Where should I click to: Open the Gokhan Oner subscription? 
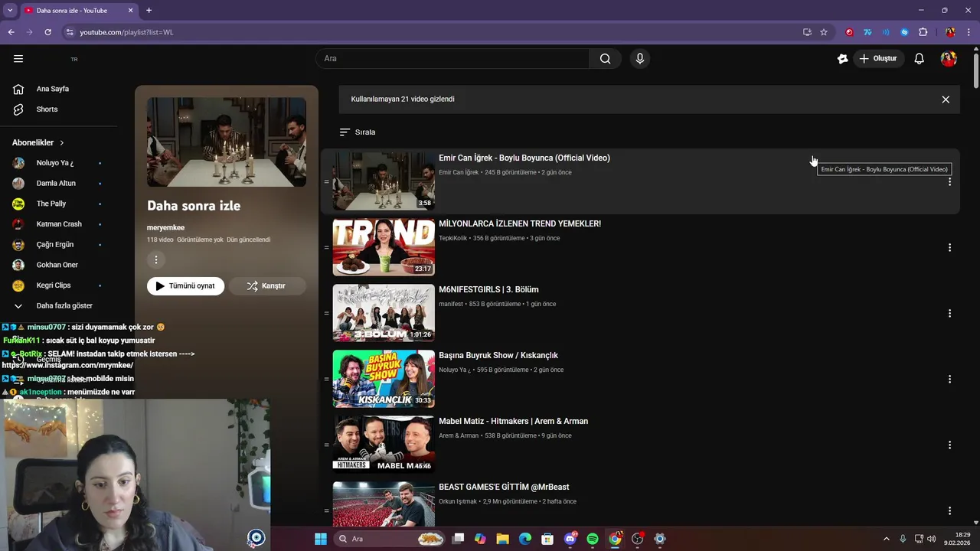pos(58,265)
